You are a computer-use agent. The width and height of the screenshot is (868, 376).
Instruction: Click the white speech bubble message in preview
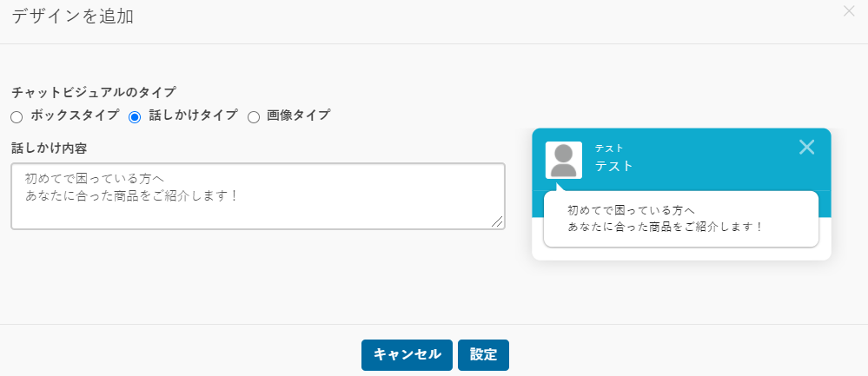click(681, 219)
